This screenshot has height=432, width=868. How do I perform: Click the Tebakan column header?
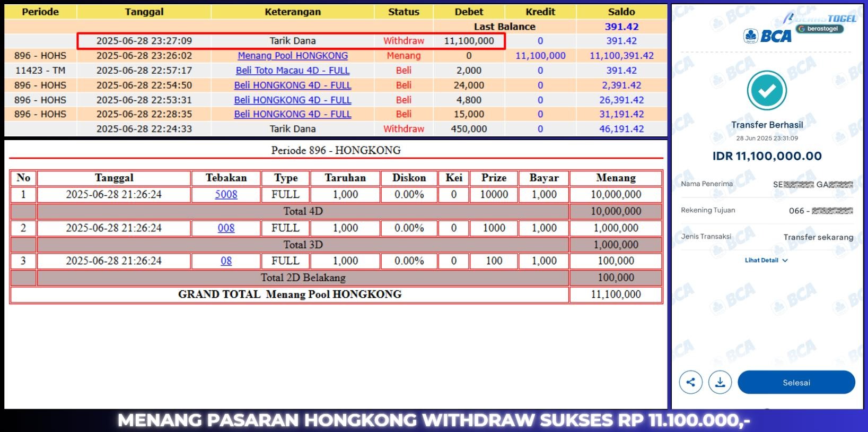click(226, 178)
